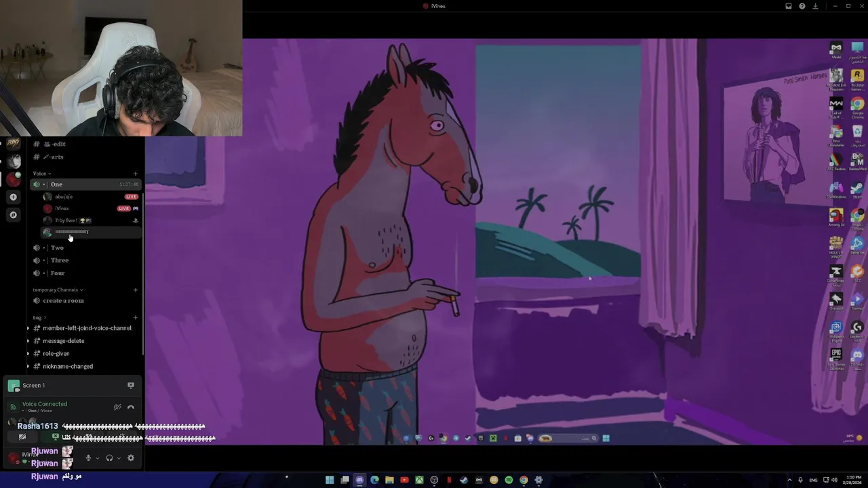Disconnect from voice call icon
The width and height of the screenshot is (868, 488).
pos(131,407)
